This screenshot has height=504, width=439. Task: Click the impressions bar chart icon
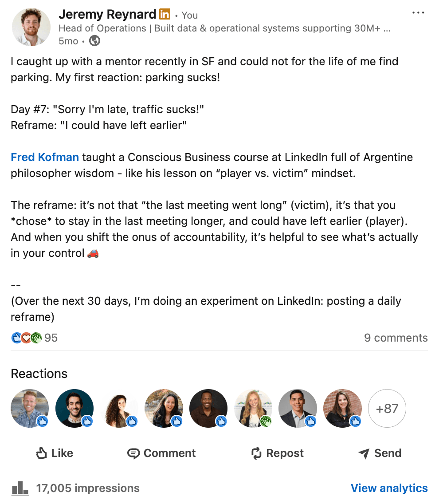pyautogui.click(x=20, y=488)
